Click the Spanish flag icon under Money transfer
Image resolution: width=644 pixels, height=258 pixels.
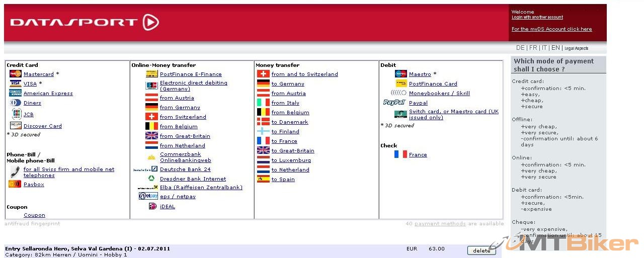tap(263, 179)
